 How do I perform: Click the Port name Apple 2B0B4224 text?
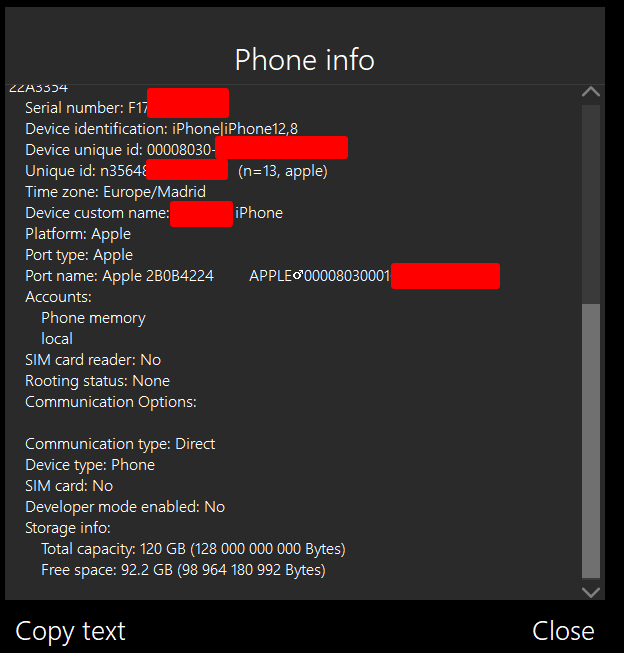pyautogui.click(x=120, y=276)
